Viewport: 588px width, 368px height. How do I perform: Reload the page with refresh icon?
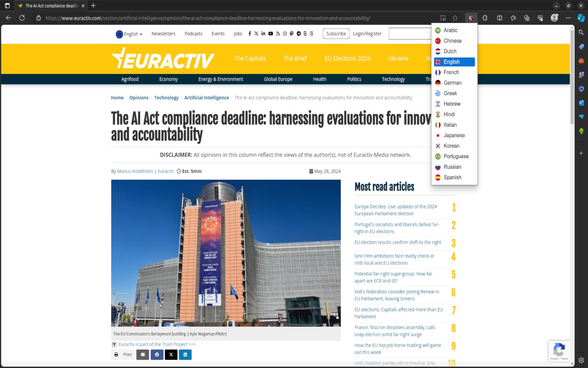click(22, 18)
